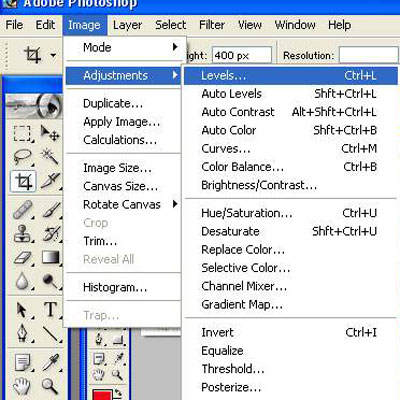Select the Path Selection arrow tool
Viewport: 400px width, 400px height.
point(23,310)
